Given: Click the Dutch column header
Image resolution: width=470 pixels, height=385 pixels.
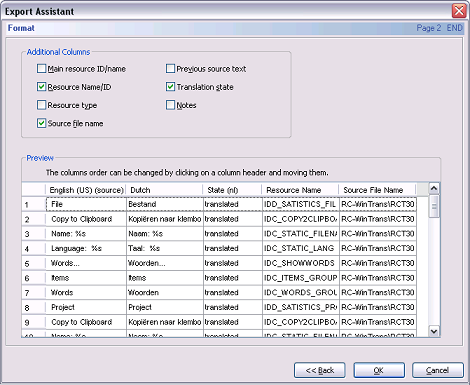Looking at the screenshot, I should 165,190.
